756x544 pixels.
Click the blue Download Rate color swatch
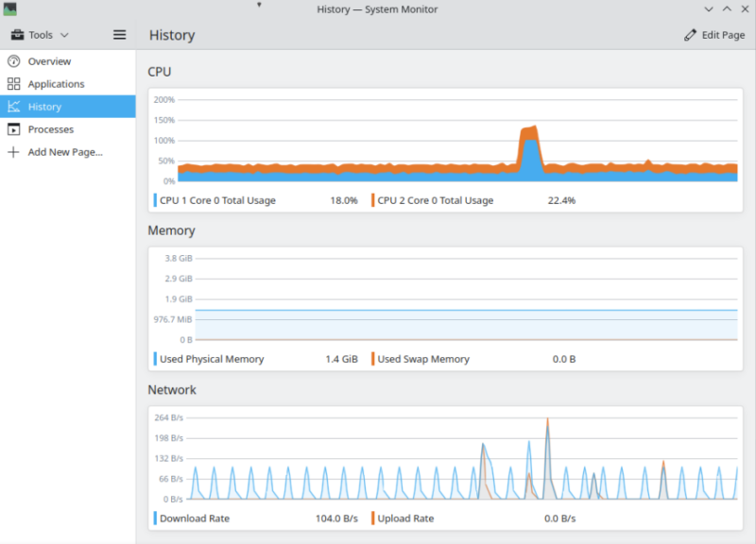pos(155,518)
